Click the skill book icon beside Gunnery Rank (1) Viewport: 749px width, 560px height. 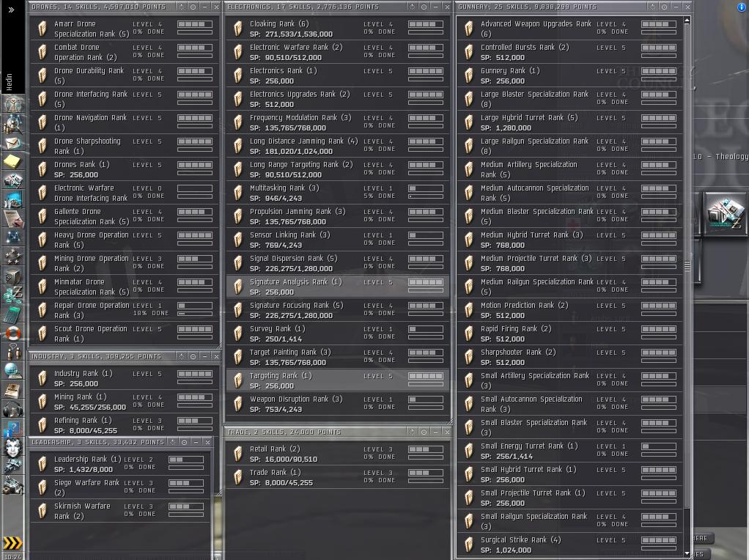pyautogui.click(x=468, y=75)
